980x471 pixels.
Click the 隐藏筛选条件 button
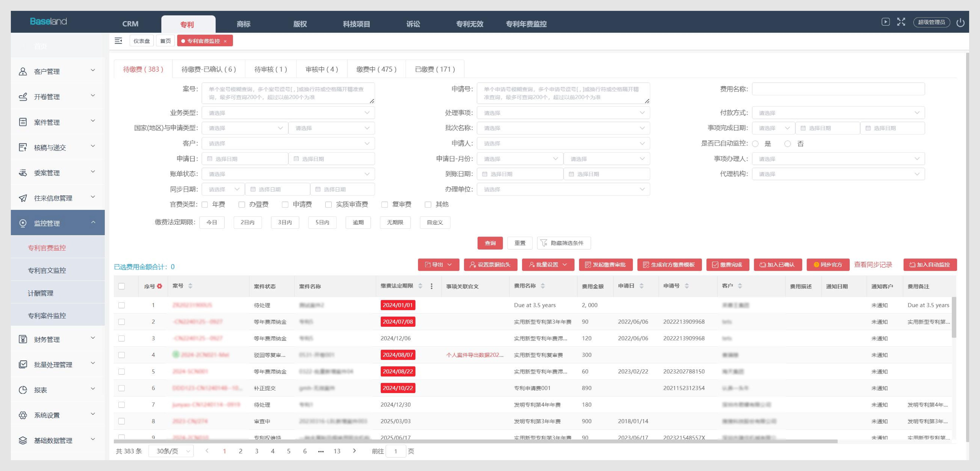[x=564, y=243]
